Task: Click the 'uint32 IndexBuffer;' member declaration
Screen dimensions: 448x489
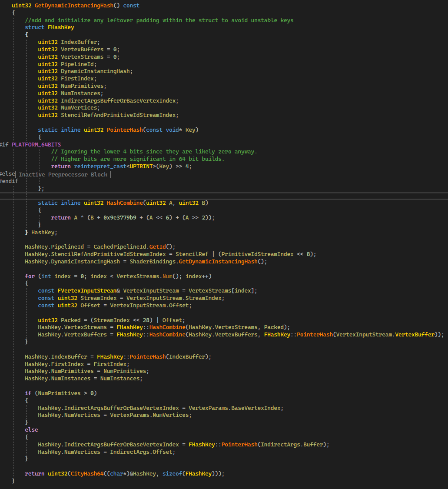Action: 69,42
